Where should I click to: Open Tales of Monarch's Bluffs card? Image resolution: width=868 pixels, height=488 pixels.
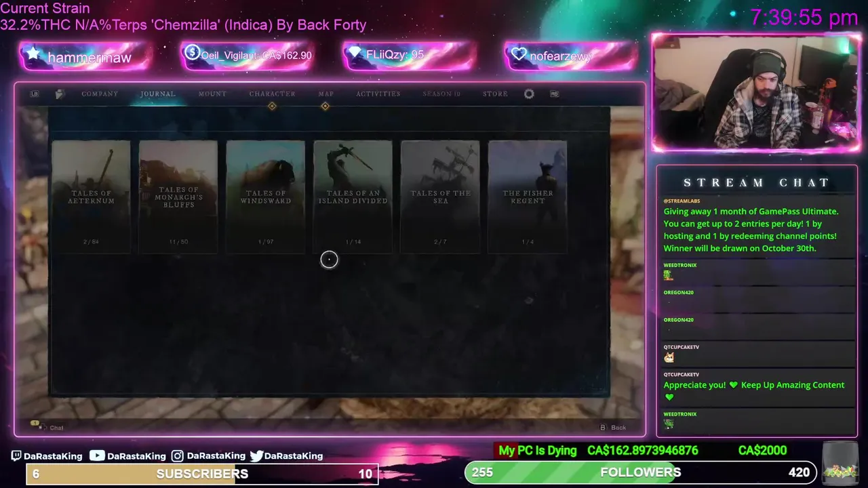point(178,197)
